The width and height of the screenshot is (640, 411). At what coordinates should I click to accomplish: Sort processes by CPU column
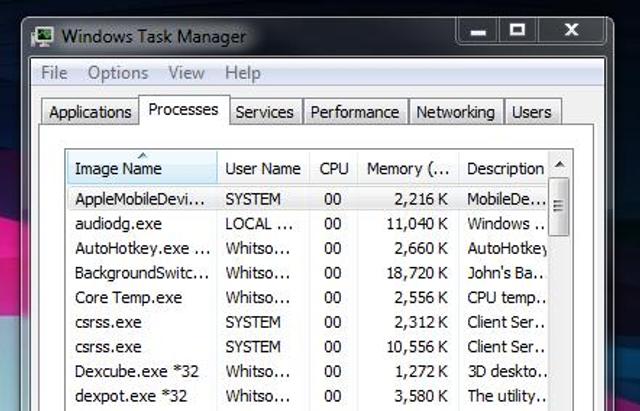pos(334,168)
